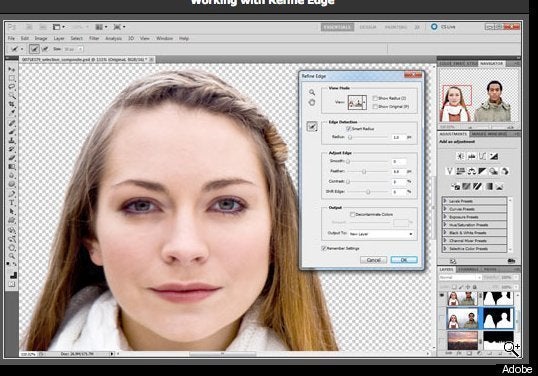Switch to the Layers tab
Viewport: 538px width, 376px height.
coord(446,270)
